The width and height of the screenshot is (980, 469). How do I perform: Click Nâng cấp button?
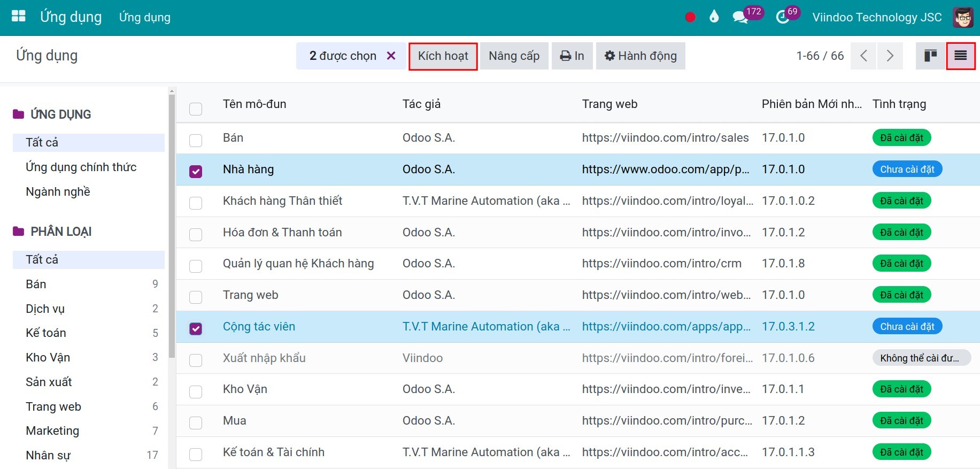(514, 56)
